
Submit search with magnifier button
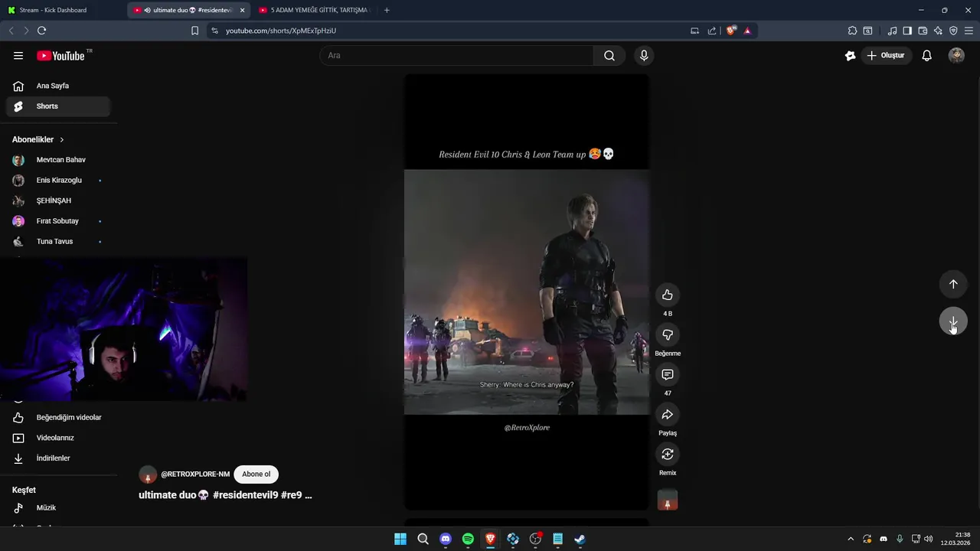pos(609,55)
